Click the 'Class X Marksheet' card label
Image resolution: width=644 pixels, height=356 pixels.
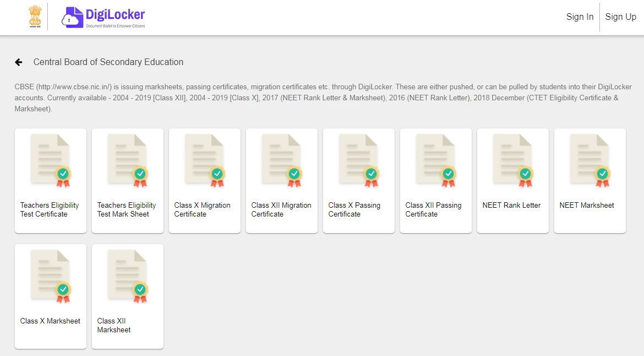point(50,321)
